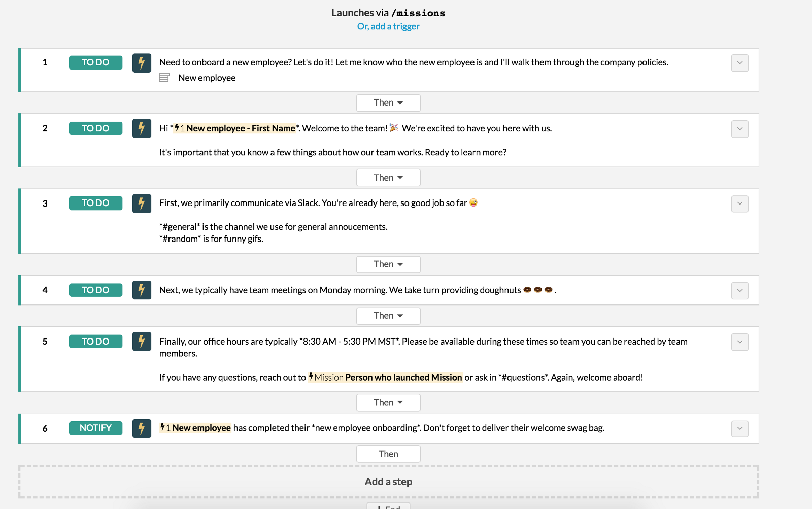Click the form icon beside New employee
The width and height of the screenshot is (812, 509).
point(164,78)
